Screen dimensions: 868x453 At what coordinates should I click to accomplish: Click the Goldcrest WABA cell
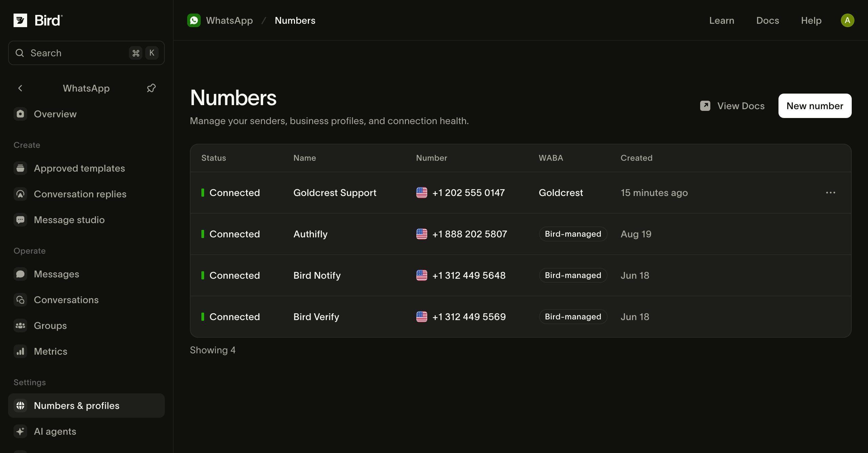[561, 193]
